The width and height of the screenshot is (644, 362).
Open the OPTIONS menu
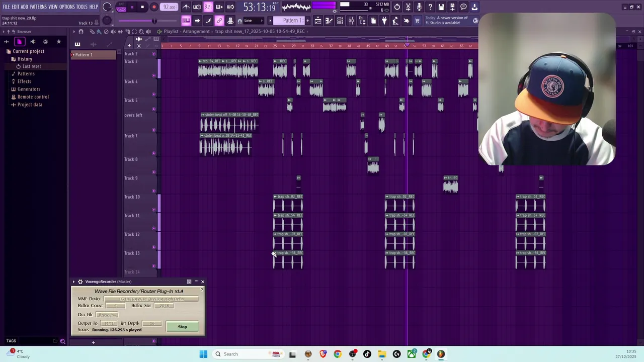click(67, 7)
